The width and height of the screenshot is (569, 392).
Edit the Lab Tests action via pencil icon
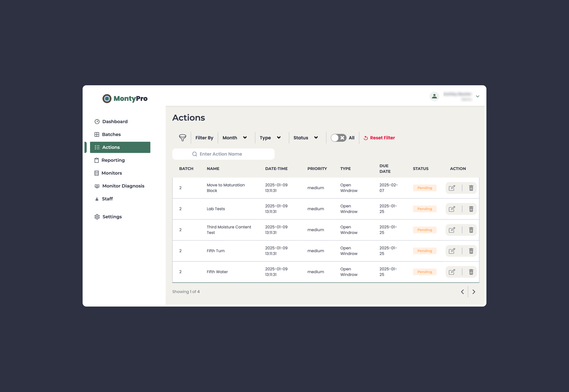[452, 209]
